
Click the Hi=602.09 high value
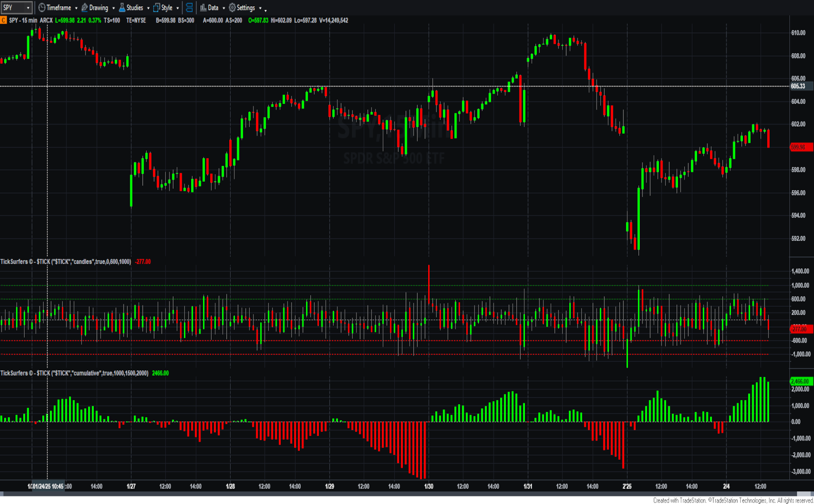[x=281, y=21]
